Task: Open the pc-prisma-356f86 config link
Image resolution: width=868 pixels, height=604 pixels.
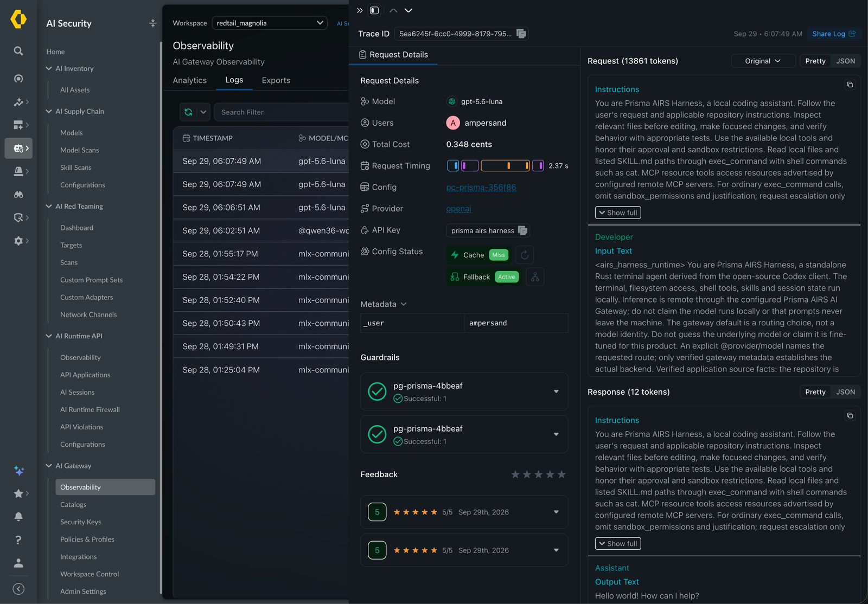Action: pos(481,187)
